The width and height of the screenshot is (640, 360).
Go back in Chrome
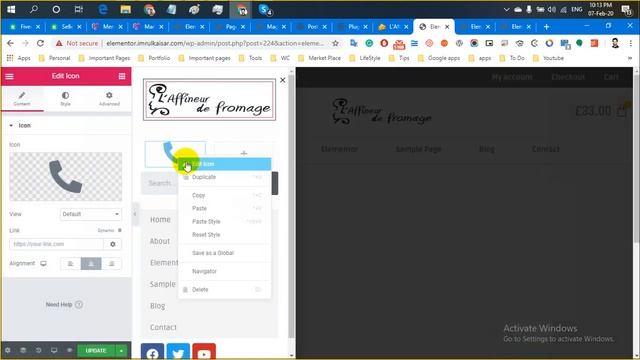[x=10, y=43]
